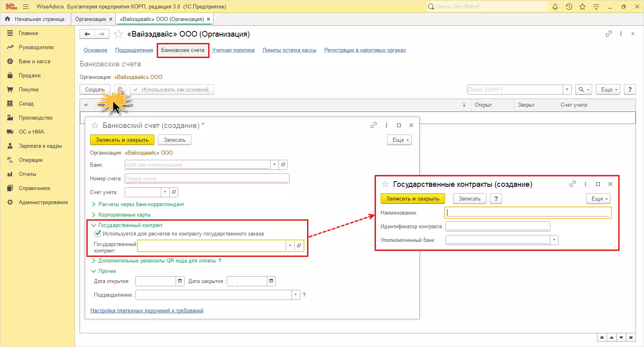The height and width of the screenshot is (347, 644).
Task: Expand the Корпоративные карты section
Action: [93, 215]
